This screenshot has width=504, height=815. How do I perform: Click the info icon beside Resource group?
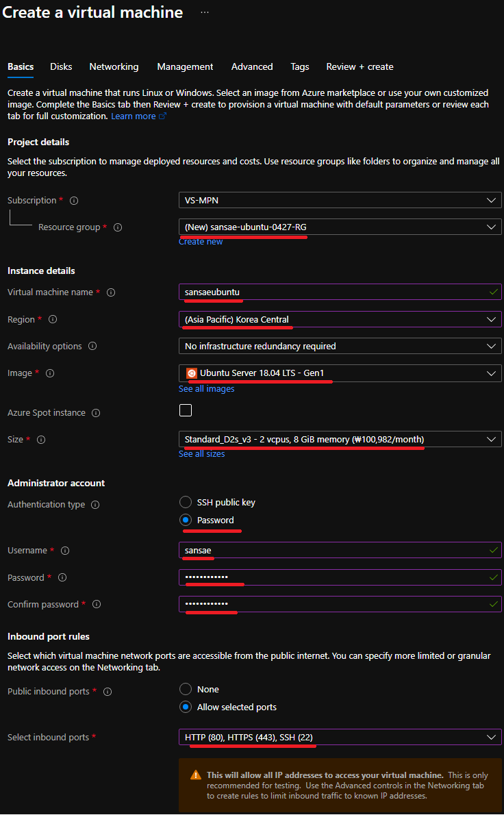click(x=118, y=227)
